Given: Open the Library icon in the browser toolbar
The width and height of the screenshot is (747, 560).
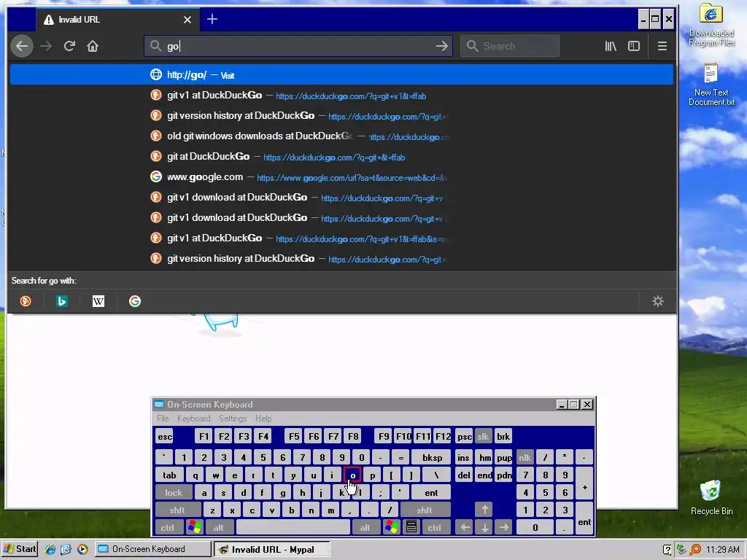Looking at the screenshot, I should coord(611,46).
